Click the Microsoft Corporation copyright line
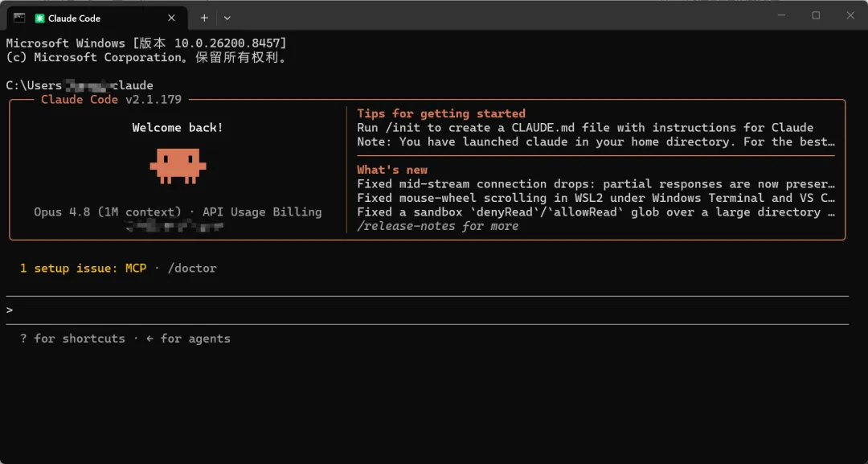The width and height of the screenshot is (868, 464). click(146, 58)
